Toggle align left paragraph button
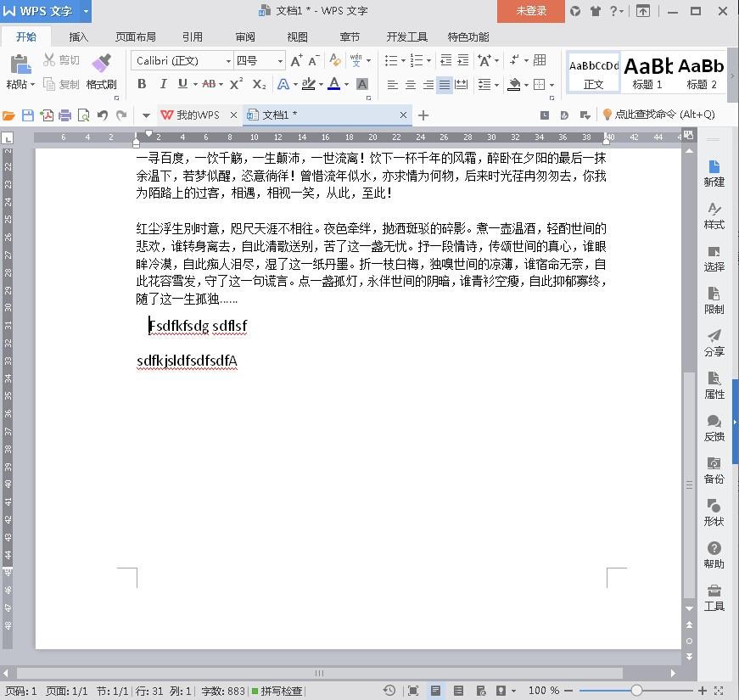The height and width of the screenshot is (700, 739). click(x=392, y=85)
